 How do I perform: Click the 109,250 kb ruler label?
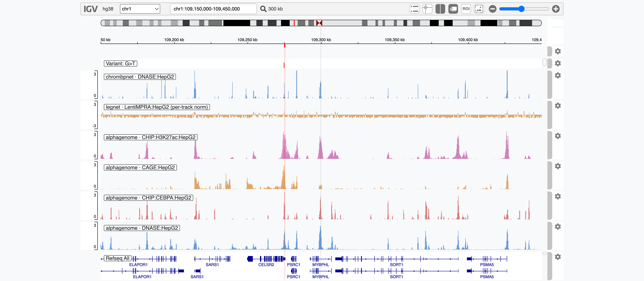247,40
